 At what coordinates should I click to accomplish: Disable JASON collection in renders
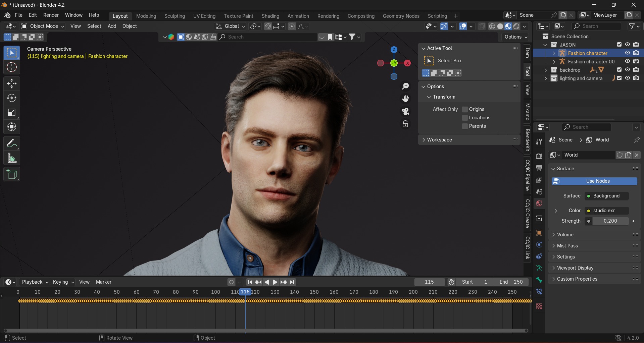tap(636, 45)
